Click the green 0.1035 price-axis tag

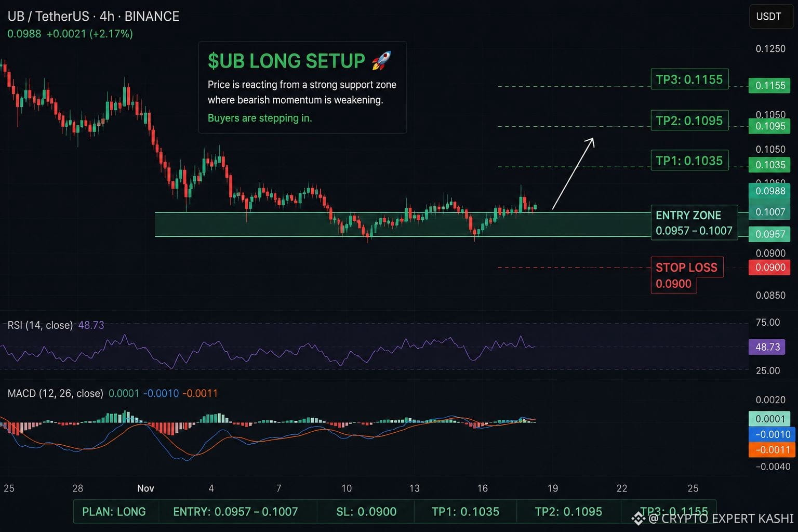tap(769, 165)
